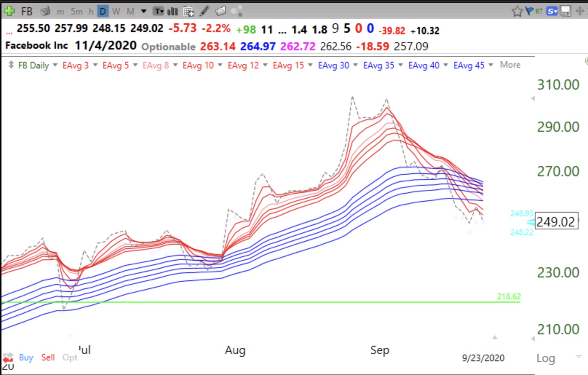Viewport: 588px width, 375px height.
Task: Switch to 5m timeframe
Action: pos(76,12)
